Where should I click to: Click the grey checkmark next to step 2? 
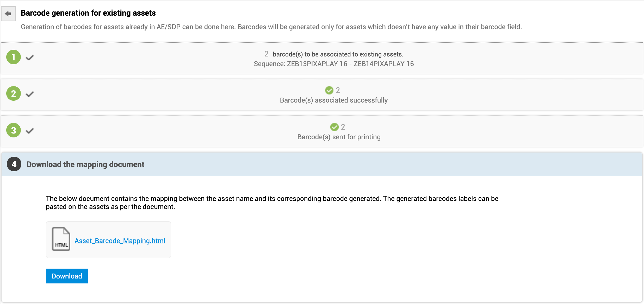(x=30, y=94)
